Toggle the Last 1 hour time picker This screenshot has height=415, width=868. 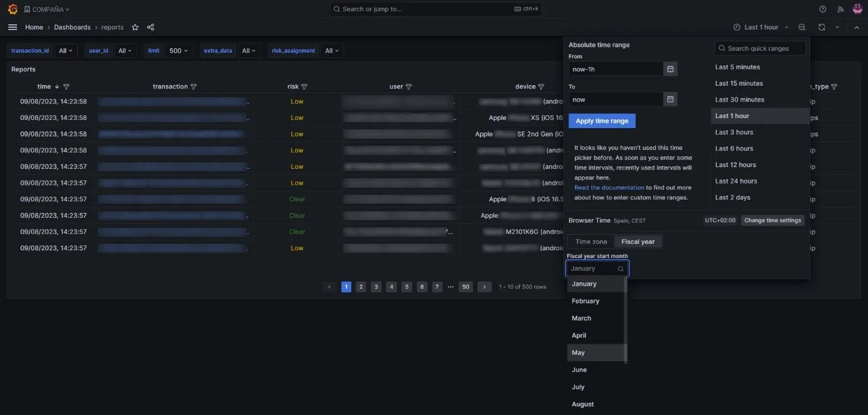(761, 27)
